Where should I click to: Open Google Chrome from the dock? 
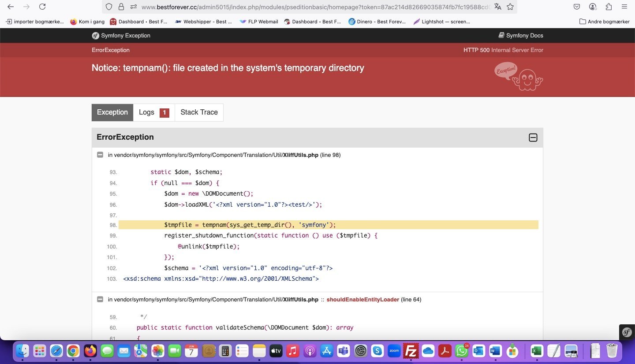tap(73, 351)
